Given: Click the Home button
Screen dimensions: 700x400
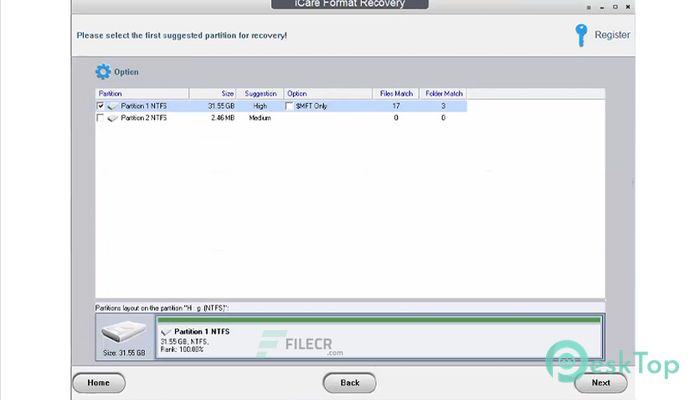Looking at the screenshot, I should [x=99, y=383].
